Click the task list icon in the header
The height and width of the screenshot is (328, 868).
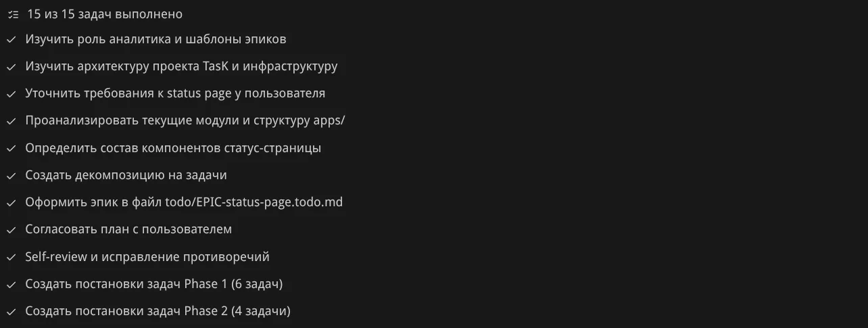11,14
